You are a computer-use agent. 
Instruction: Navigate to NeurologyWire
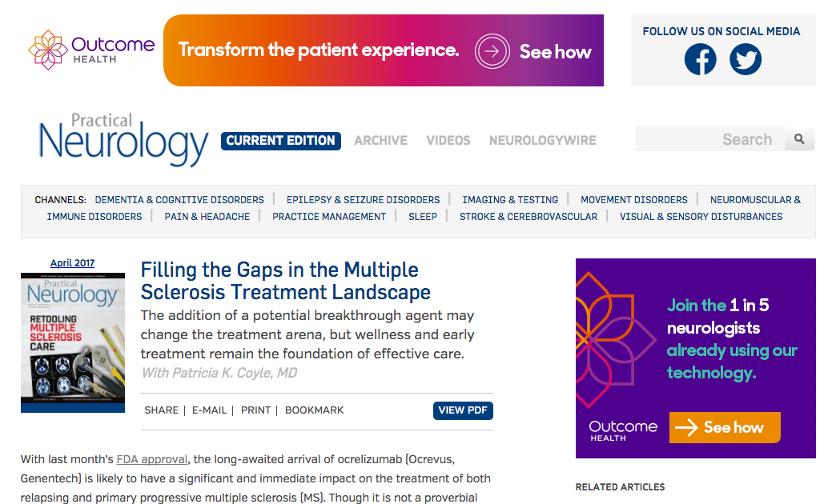(543, 141)
